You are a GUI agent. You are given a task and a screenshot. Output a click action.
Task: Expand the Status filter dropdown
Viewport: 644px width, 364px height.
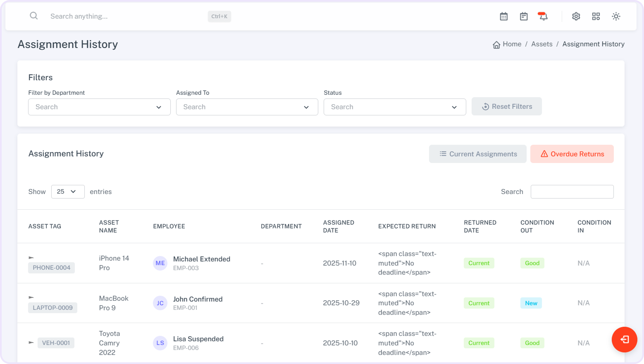click(394, 107)
